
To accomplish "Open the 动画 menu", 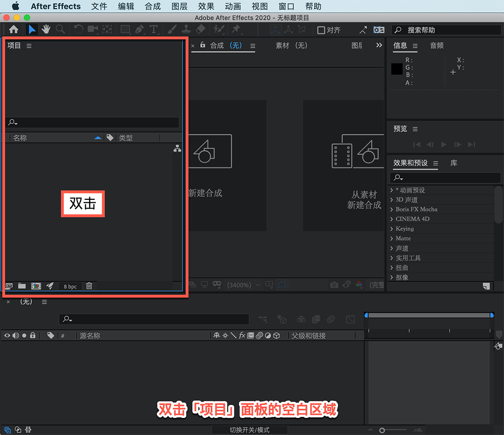I will (x=233, y=7).
